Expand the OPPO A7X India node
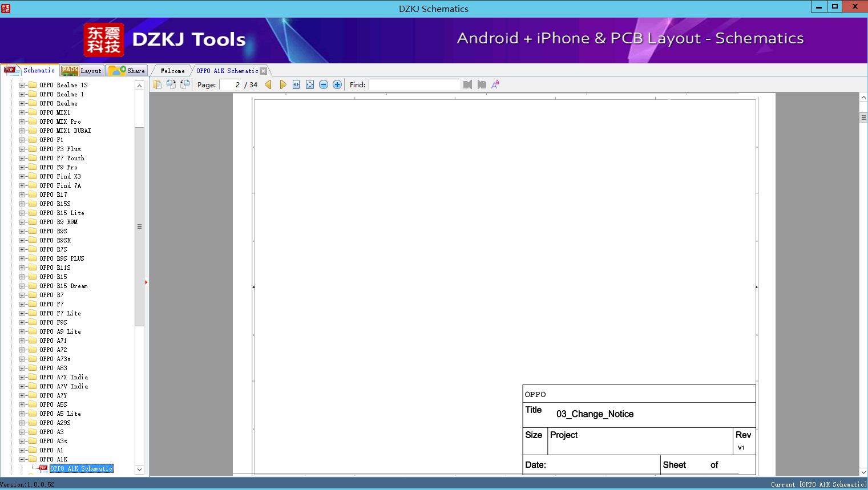 pyautogui.click(x=22, y=377)
